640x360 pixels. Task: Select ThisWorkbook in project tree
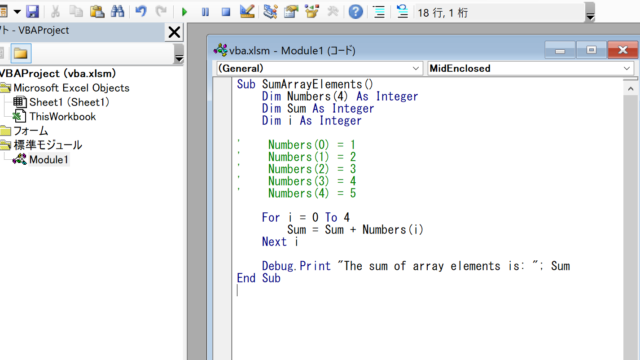(62, 116)
